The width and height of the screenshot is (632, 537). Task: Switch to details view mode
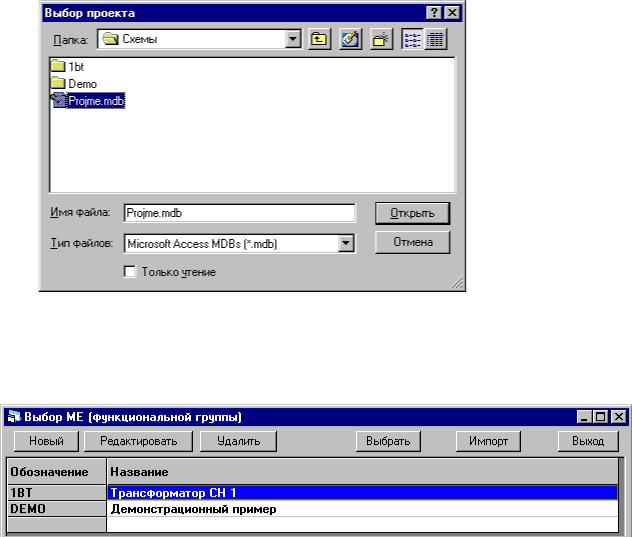pos(435,39)
